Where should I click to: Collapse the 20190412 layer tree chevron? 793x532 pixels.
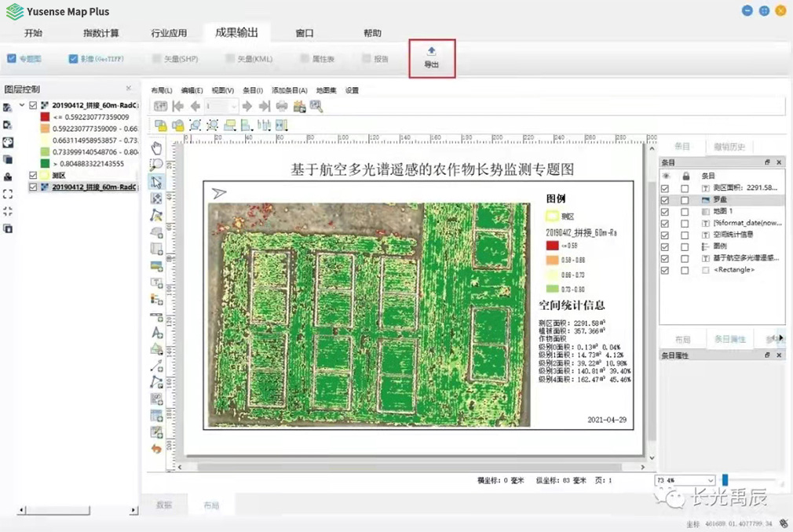[22, 105]
